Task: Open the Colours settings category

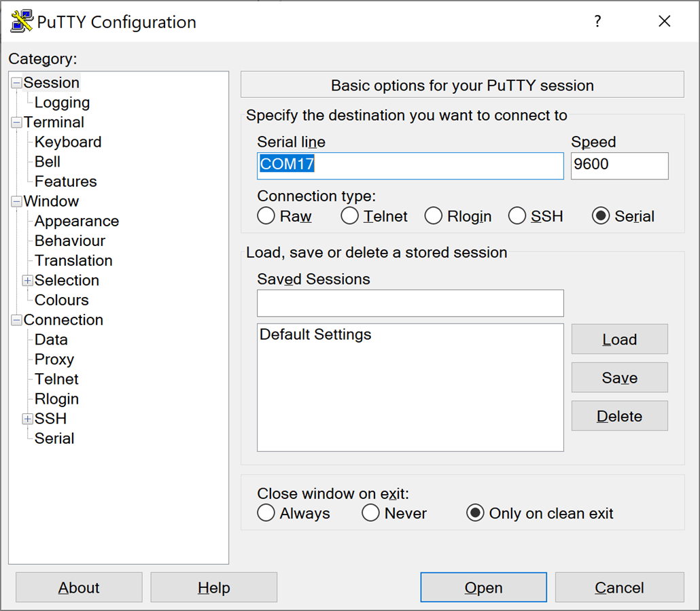Action: click(x=61, y=300)
